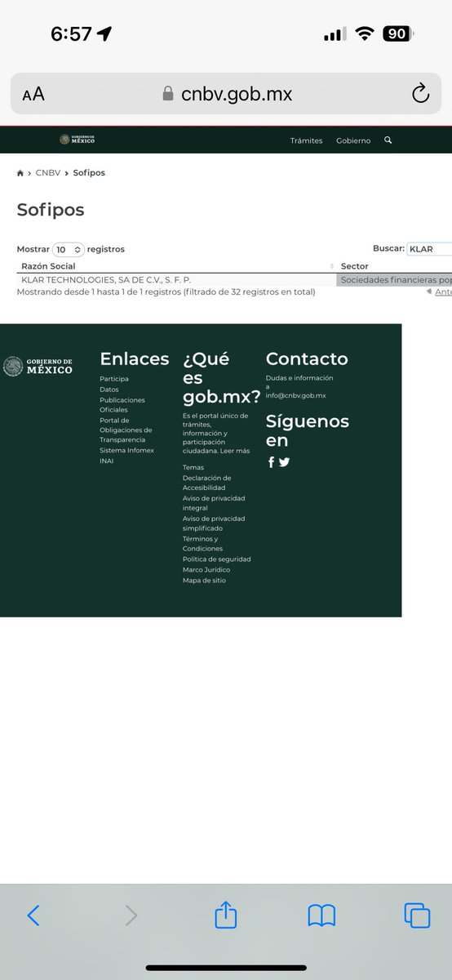
Task: Sort by the Razón Social column header
Action: 176,266
